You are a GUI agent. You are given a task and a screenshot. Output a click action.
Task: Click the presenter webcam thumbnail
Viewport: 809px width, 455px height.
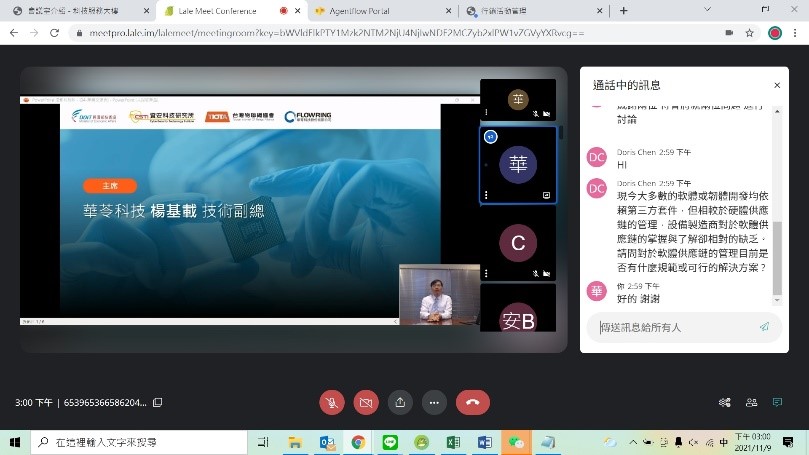point(439,294)
